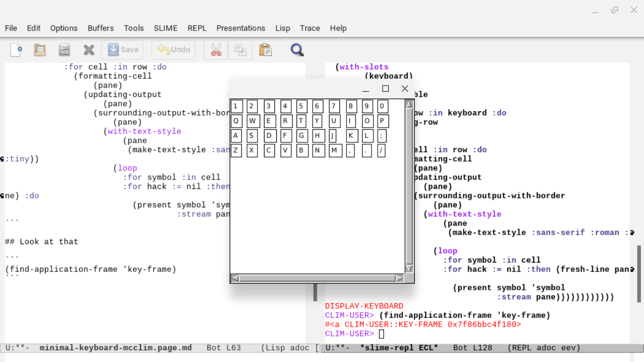
Task: Close the buffer with the X icon
Action: pyautogui.click(x=89, y=49)
